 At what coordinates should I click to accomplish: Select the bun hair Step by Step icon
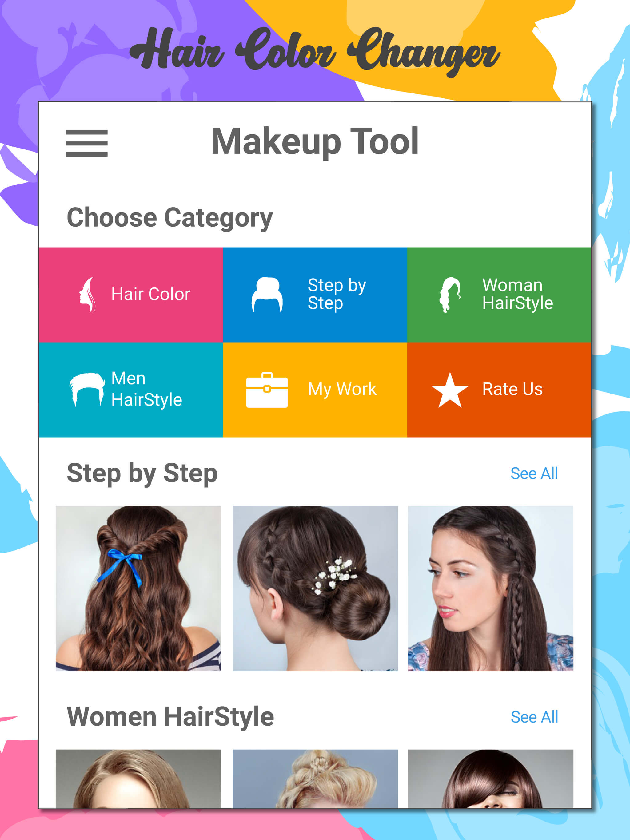click(267, 295)
